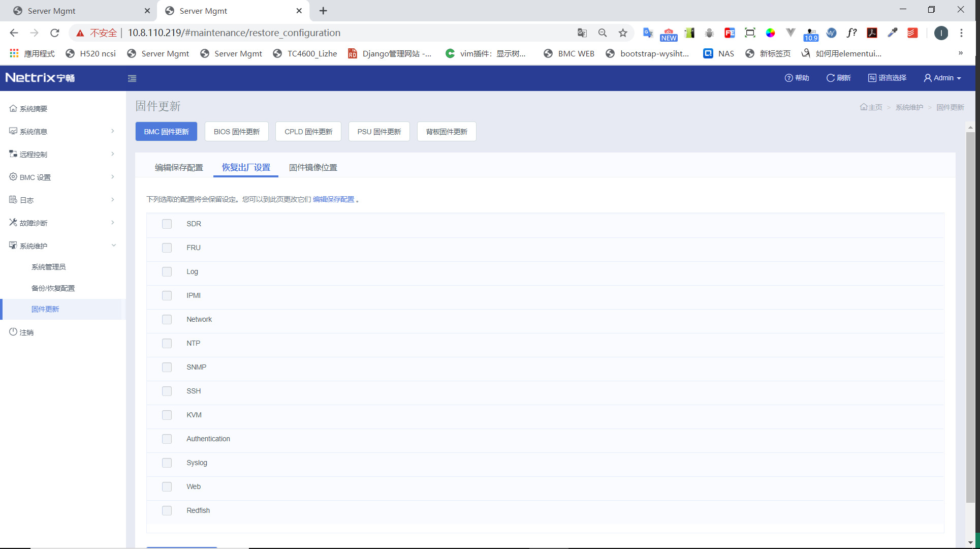Tick the SSH checkbox
Image resolution: width=980 pixels, height=549 pixels.
167,391
